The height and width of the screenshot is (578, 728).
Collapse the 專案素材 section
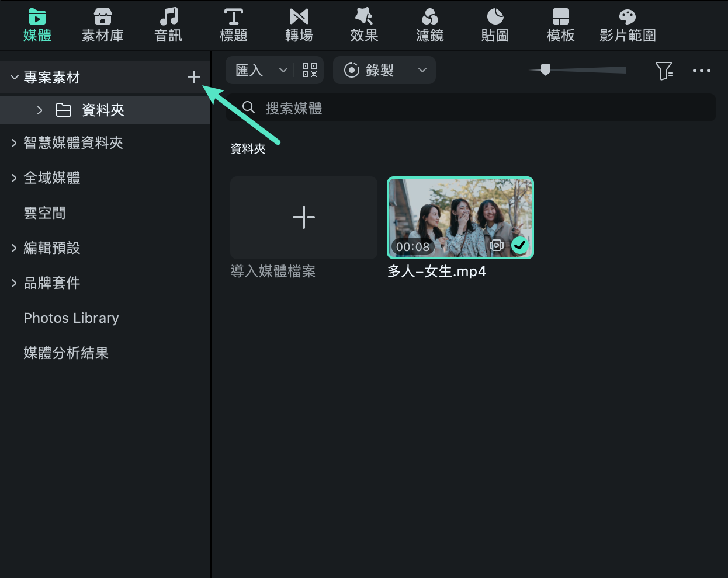(x=15, y=77)
